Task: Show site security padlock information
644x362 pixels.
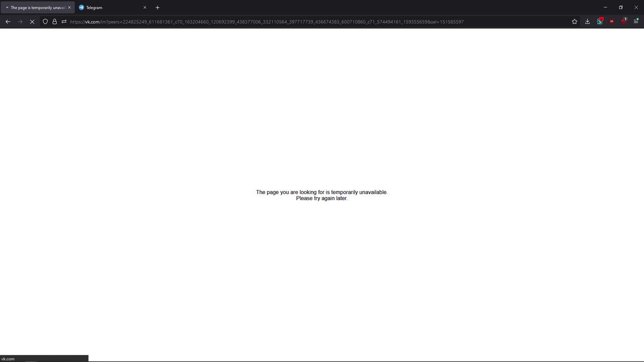Action: pos(54,22)
